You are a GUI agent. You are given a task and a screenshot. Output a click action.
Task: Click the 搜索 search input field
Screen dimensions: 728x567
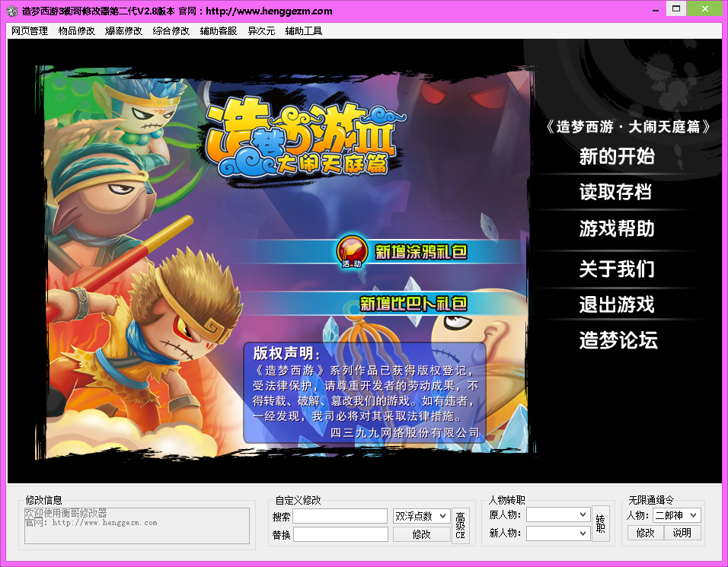point(340,516)
